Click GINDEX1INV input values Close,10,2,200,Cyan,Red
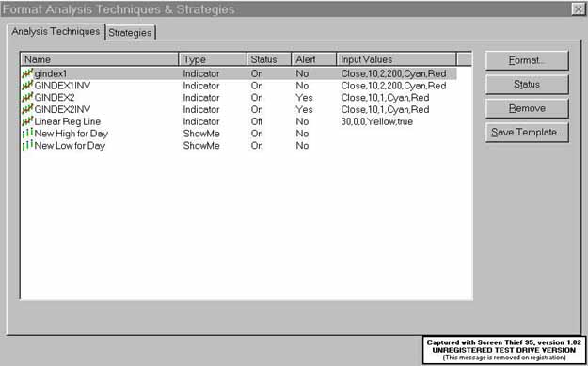588x366 pixels. (x=393, y=86)
